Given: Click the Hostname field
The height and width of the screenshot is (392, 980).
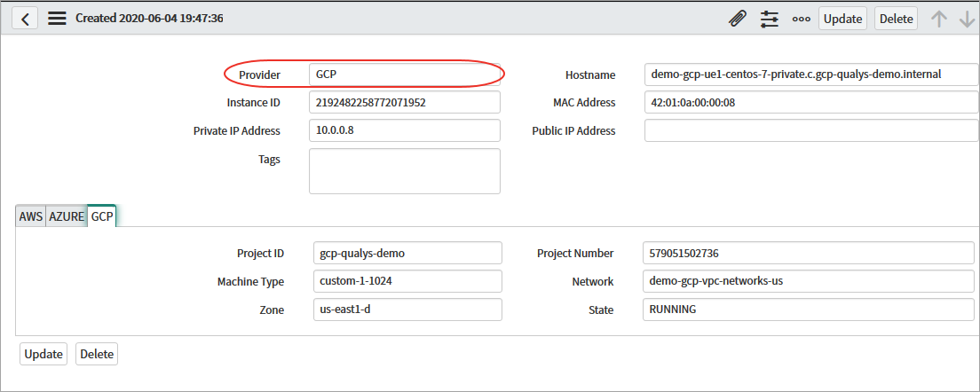Looking at the screenshot, I should click(811, 74).
